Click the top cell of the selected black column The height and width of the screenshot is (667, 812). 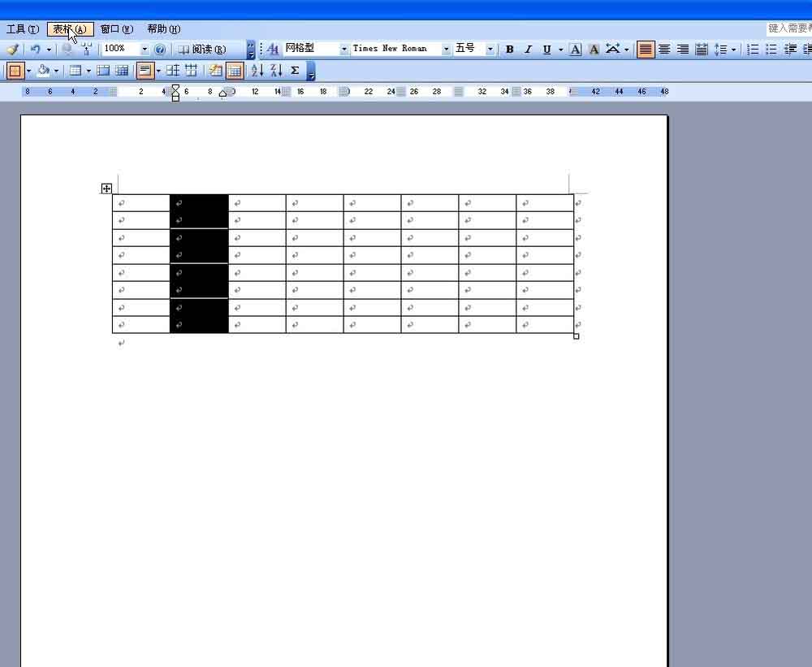click(x=199, y=203)
